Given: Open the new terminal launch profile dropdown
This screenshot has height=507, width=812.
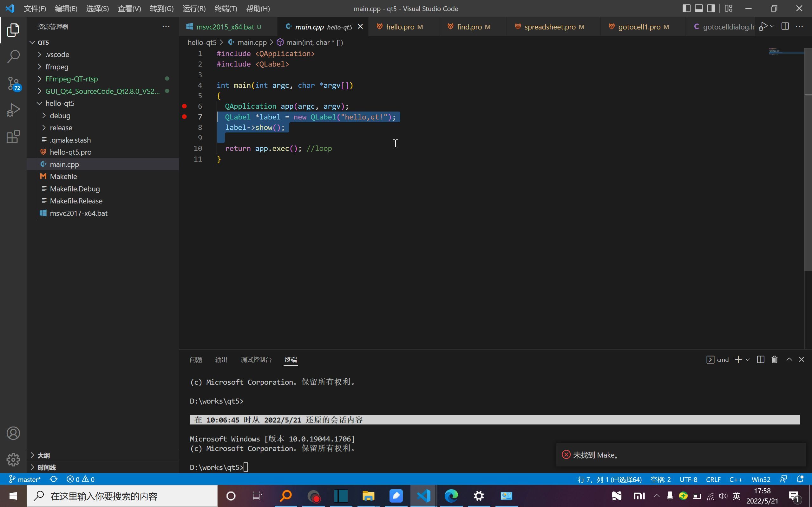Looking at the screenshot, I should click(748, 359).
